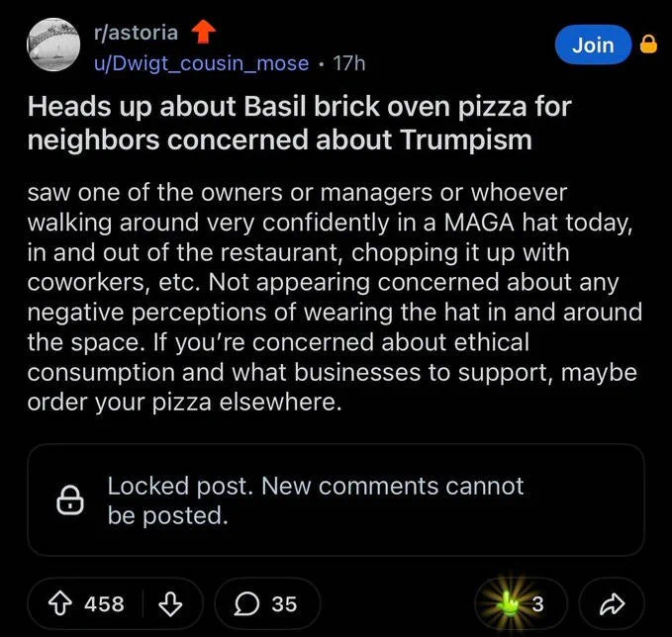Upvote the Basil pizza post

tap(59, 604)
